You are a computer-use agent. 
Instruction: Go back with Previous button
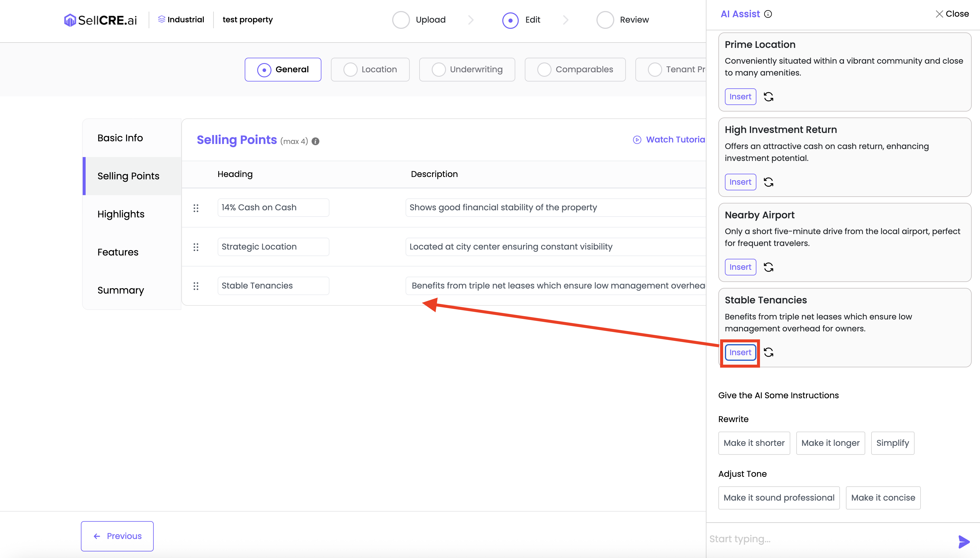pos(117,536)
